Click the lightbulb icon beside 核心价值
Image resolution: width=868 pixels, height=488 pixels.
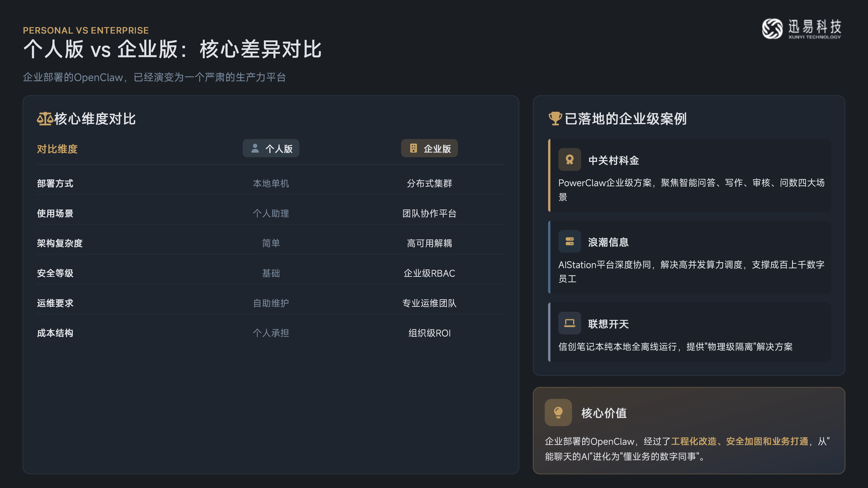558,413
